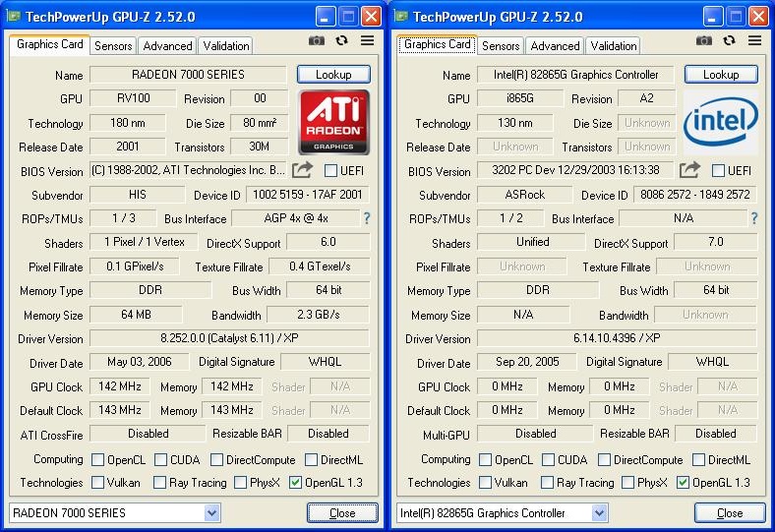Toggle OpenCL checkbox in Radeon window
Screen dimensions: 775x532
[x=98, y=460]
